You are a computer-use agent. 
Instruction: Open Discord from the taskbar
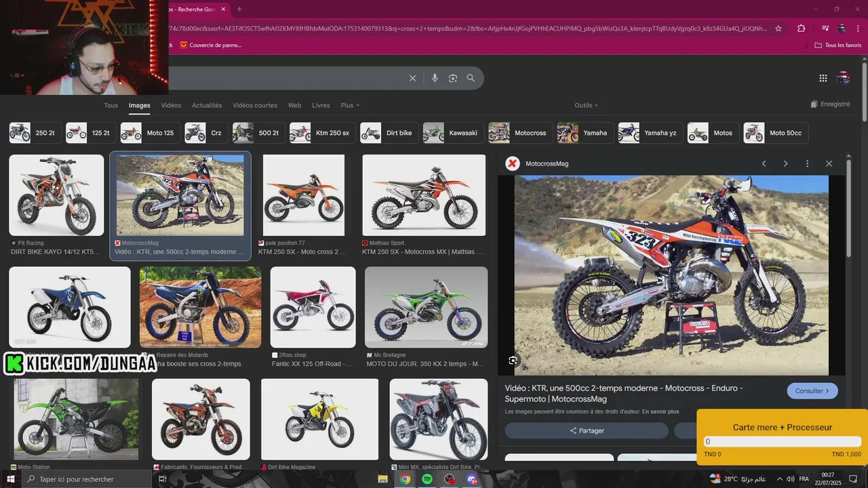[472, 479]
